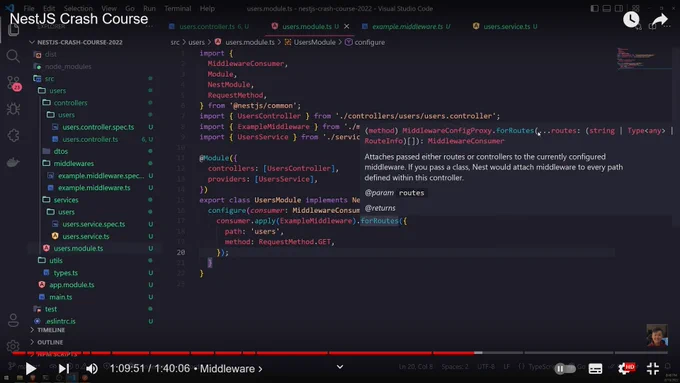Open users.service.spec.ts file
This screenshot has height=383, width=680.
coord(93,224)
